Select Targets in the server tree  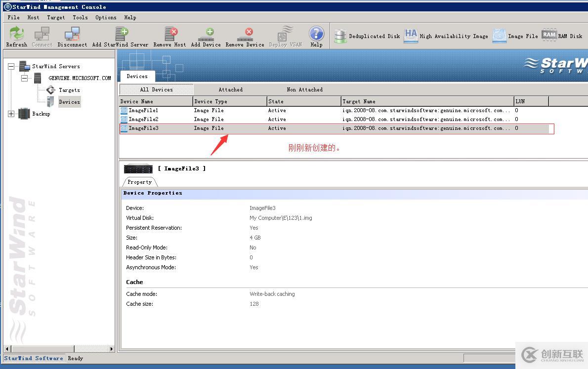tap(69, 90)
